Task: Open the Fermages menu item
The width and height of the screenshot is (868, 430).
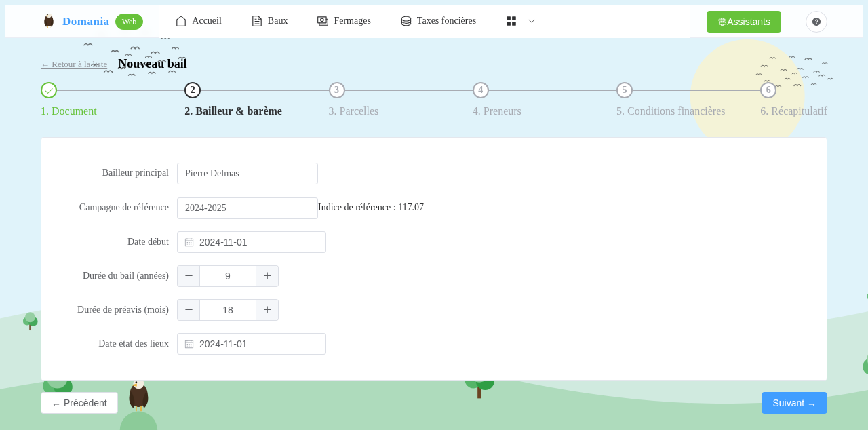Action: (x=344, y=21)
